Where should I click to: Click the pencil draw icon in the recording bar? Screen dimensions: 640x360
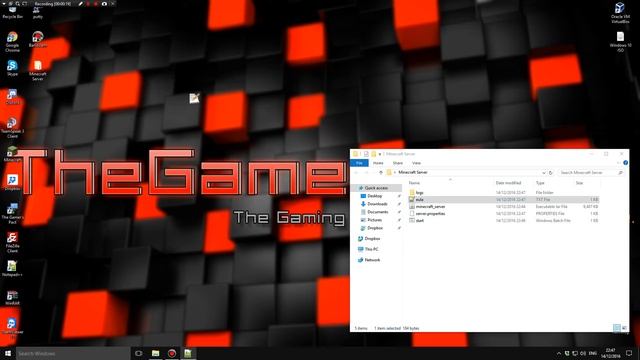pos(81,4)
